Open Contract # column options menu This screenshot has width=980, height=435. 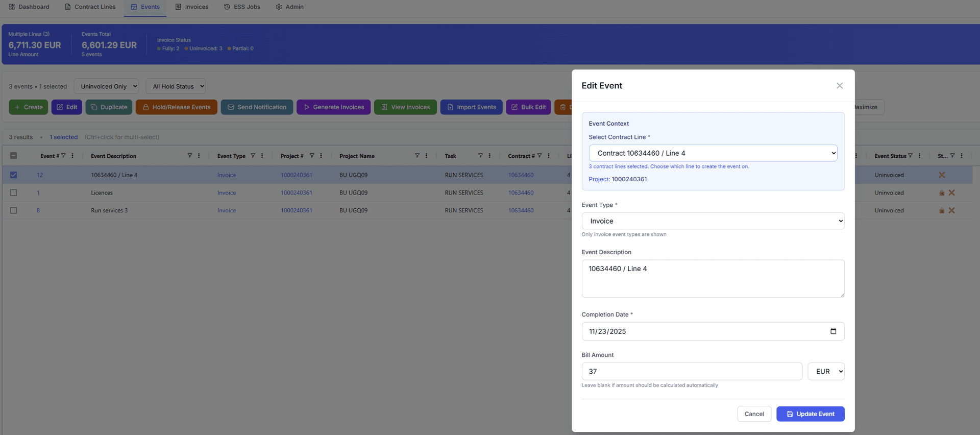(549, 156)
